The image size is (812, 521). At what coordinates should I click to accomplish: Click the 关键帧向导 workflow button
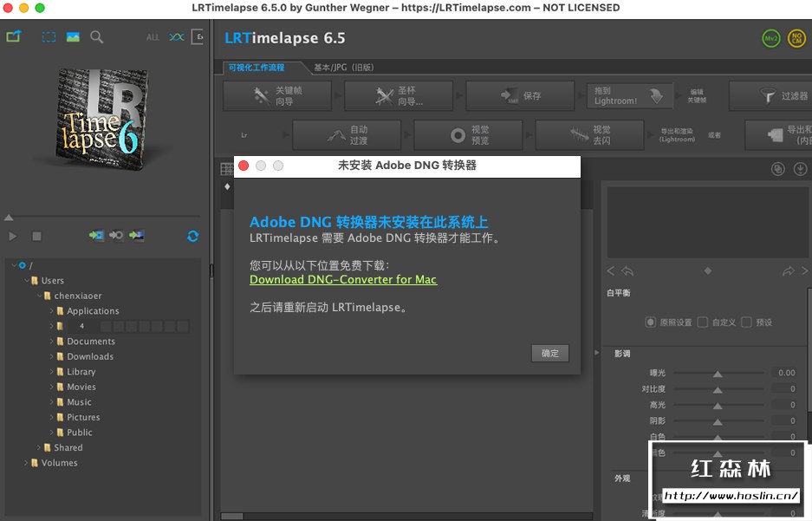click(277, 96)
